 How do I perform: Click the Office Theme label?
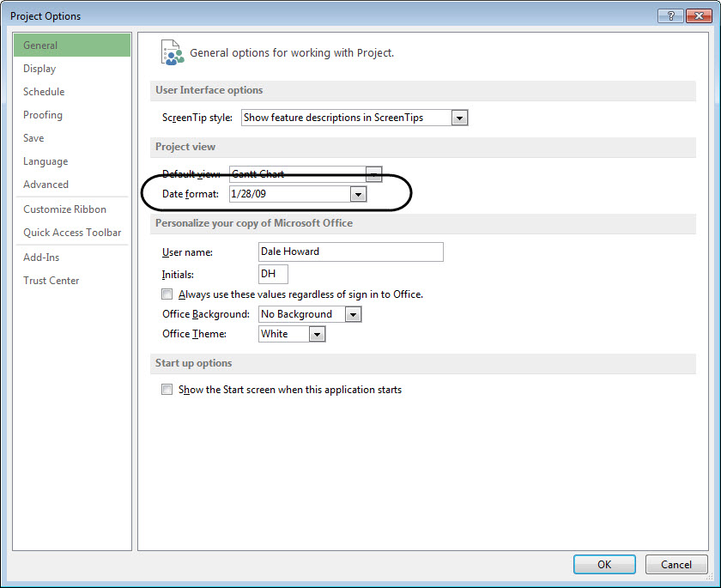pos(195,334)
